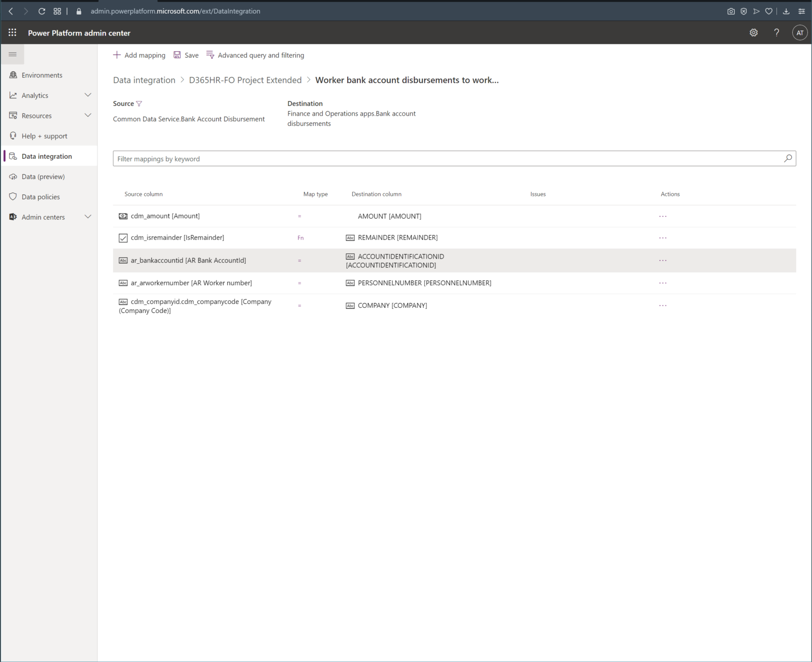Click the source filter funnel icon
812x662 pixels.
(x=139, y=103)
